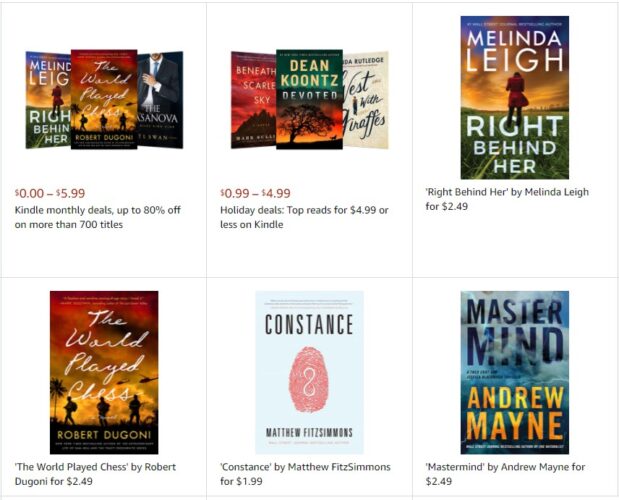
Task: Click the Matthew FitzSimmons name on Constance cover
Action: coord(309,433)
